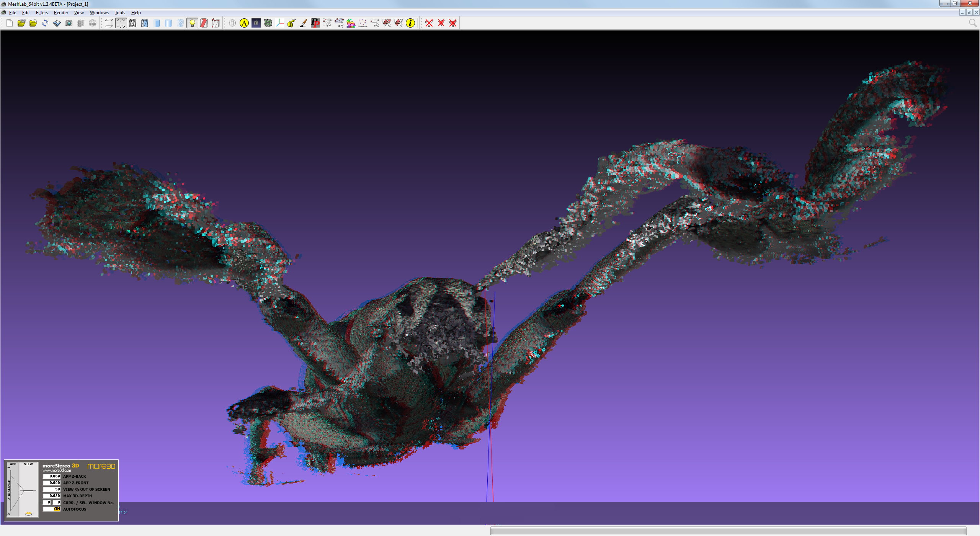The height and width of the screenshot is (536, 980).
Task: Click the greyed trackball globe icon
Action: [232, 23]
